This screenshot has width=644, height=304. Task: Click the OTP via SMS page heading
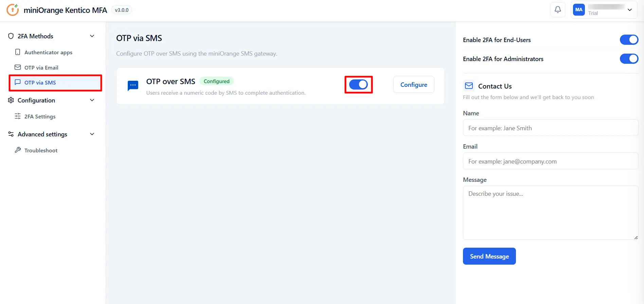point(139,38)
